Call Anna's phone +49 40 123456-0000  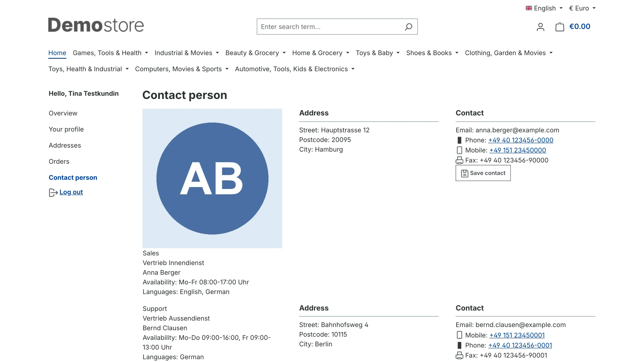click(x=521, y=140)
